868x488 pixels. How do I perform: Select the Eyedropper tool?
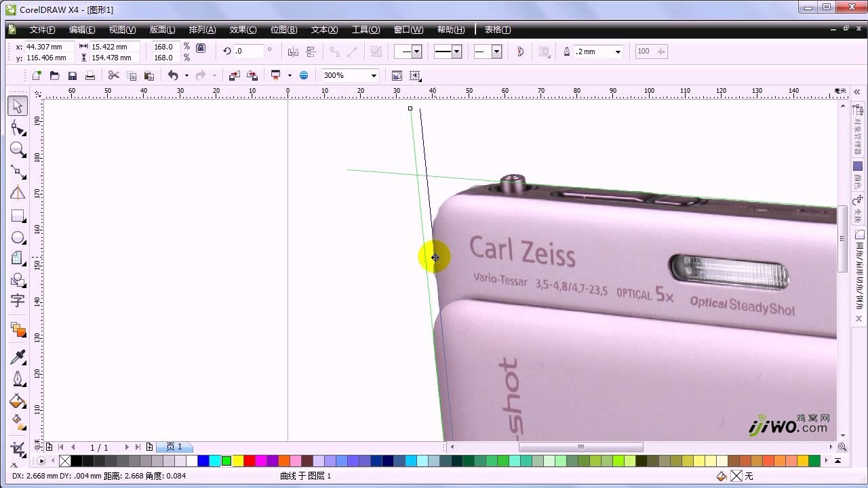click(18, 357)
